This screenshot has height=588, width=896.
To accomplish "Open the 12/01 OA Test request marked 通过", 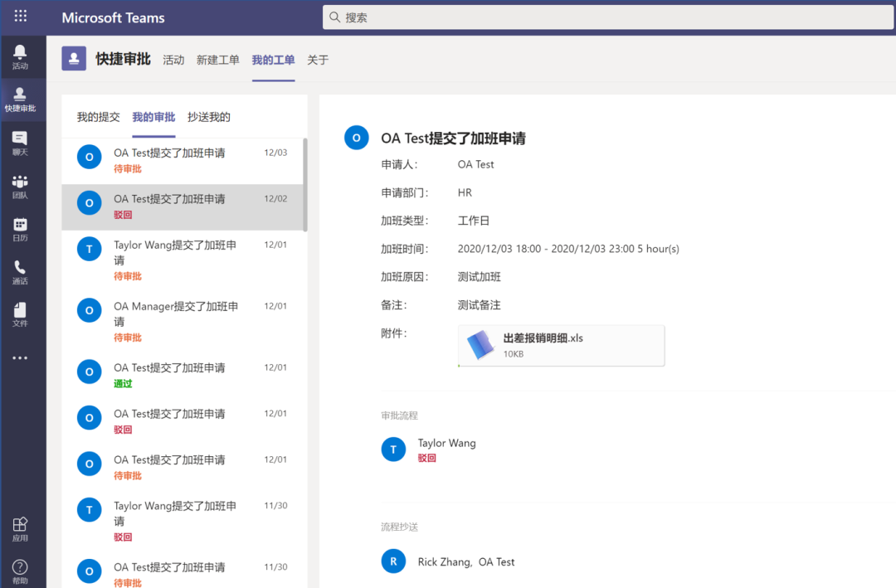I will pos(182,376).
